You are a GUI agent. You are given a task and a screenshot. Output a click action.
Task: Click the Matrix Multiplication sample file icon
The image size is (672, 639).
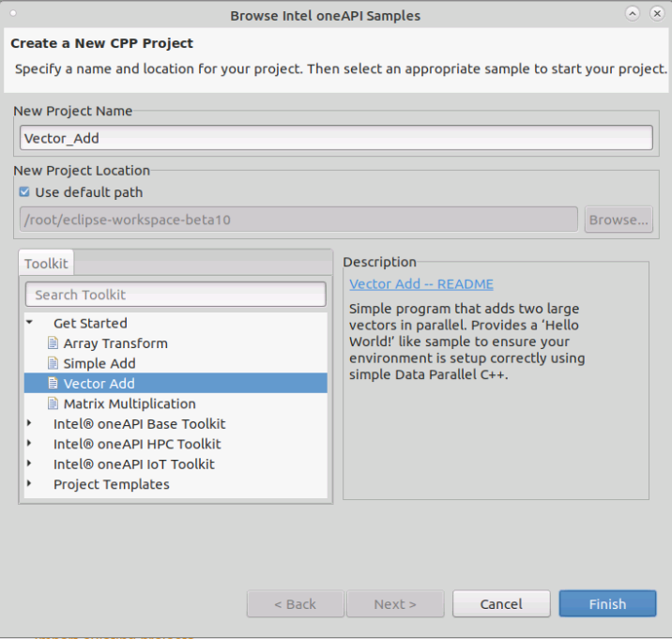coord(53,403)
